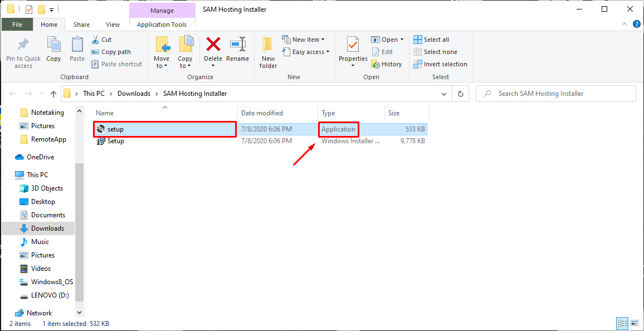
Task: Collapse the ribbon with the chevron
Action: coord(625,24)
